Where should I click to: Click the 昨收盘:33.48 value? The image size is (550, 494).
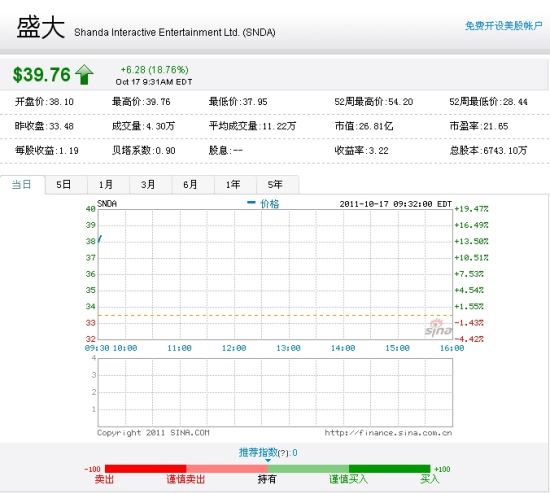coord(44,126)
